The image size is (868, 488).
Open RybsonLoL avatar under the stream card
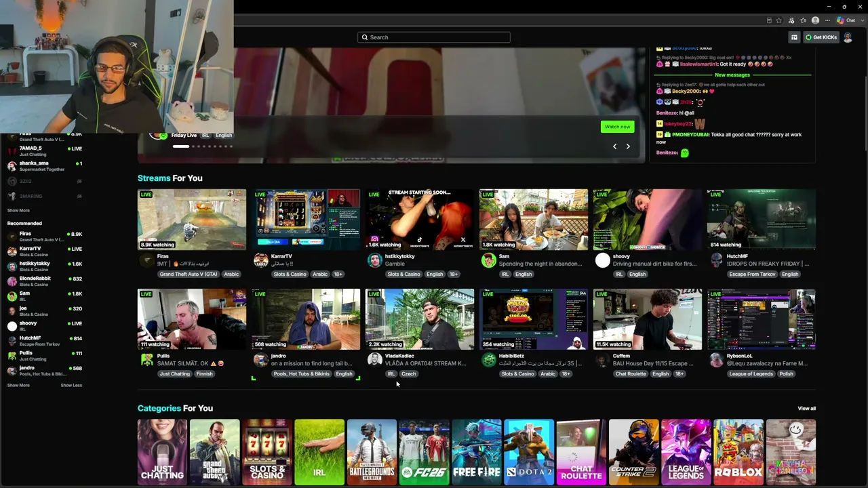(x=716, y=361)
